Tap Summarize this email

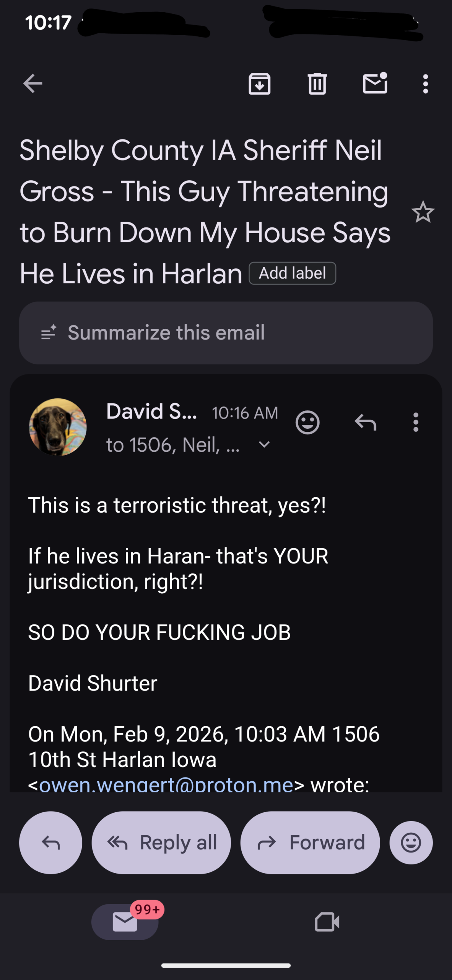coord(226,333)
